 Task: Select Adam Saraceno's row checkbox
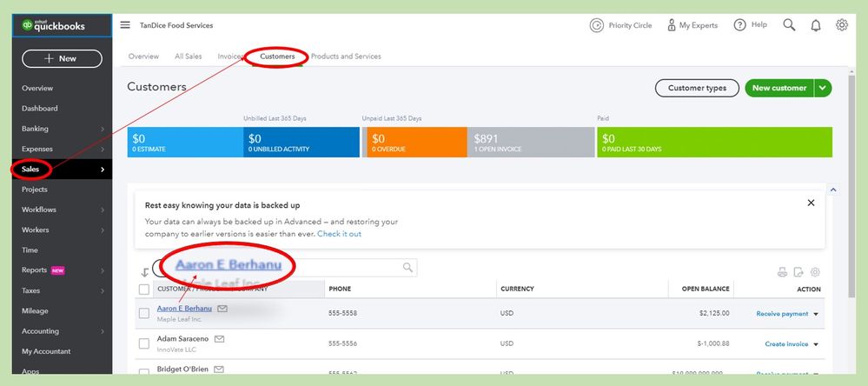pyautogui.click(x=144, y=343)
